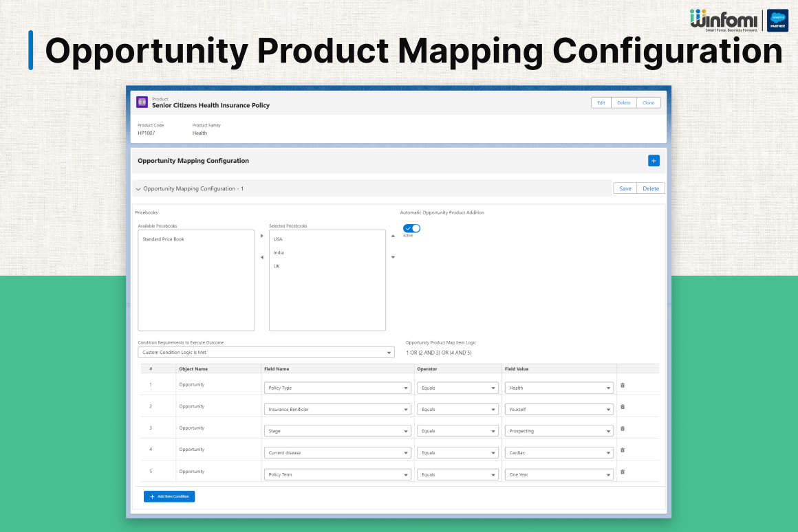Delete the Policy Term condition row

coord(623,472)
